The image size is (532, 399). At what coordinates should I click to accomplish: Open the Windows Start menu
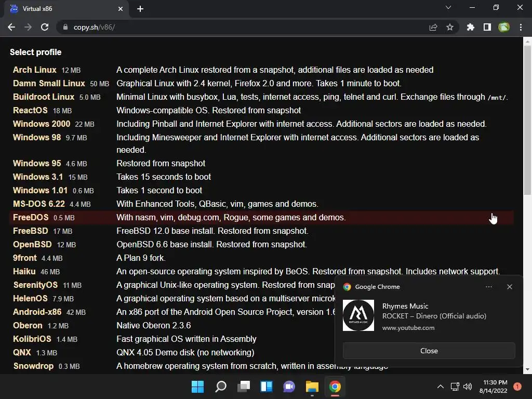pyautogui.click(x=197, y=387)
